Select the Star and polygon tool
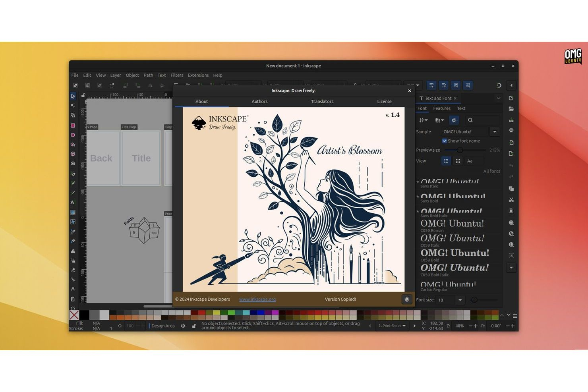The width and height of the screenshot is (588, 392). (x=73, y=145)
